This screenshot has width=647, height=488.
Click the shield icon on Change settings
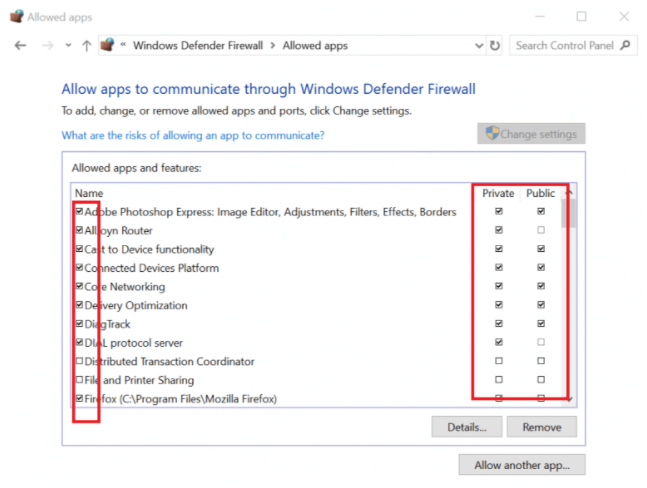click(492, 133)
